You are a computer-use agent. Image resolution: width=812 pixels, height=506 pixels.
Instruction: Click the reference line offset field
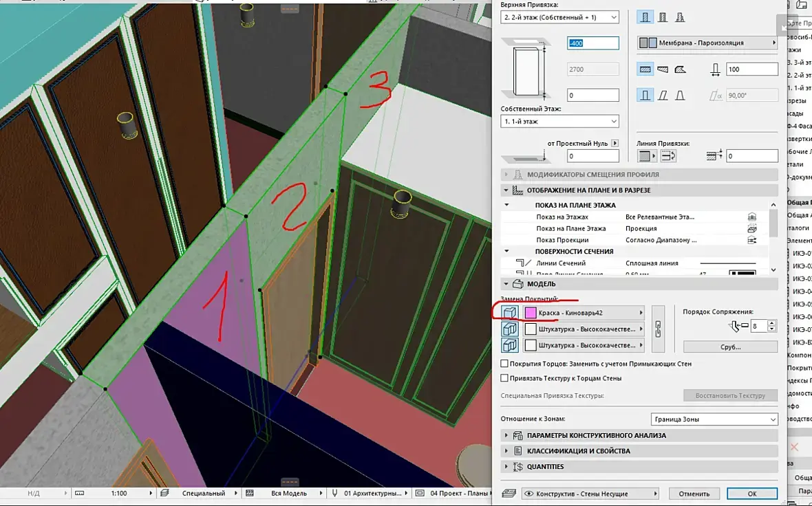752,156
